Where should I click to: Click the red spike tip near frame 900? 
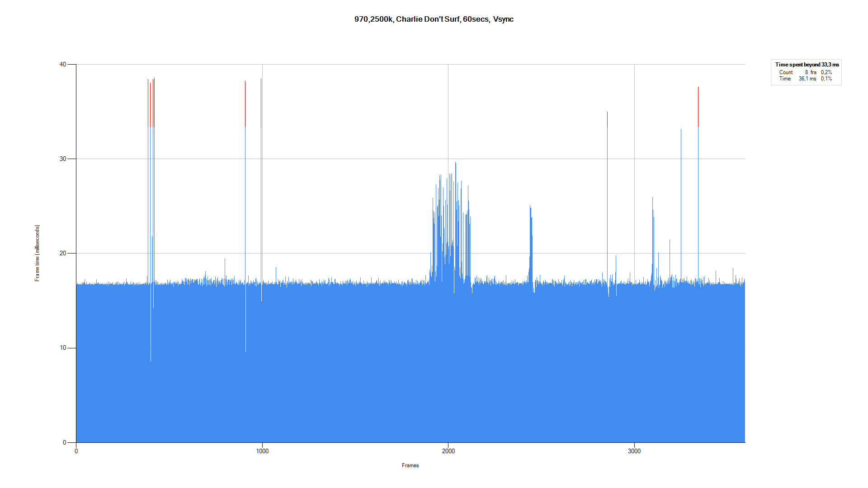[245, 83]
